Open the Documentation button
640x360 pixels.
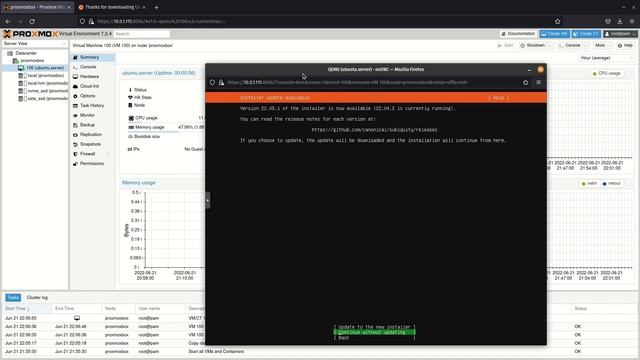tap(518, 34)
